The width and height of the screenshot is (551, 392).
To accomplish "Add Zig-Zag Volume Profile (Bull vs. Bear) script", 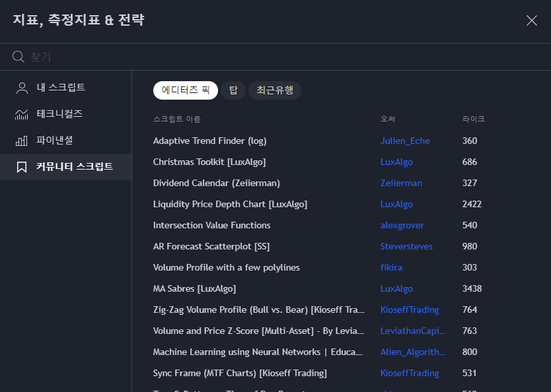I will click(x=258, y=310).
